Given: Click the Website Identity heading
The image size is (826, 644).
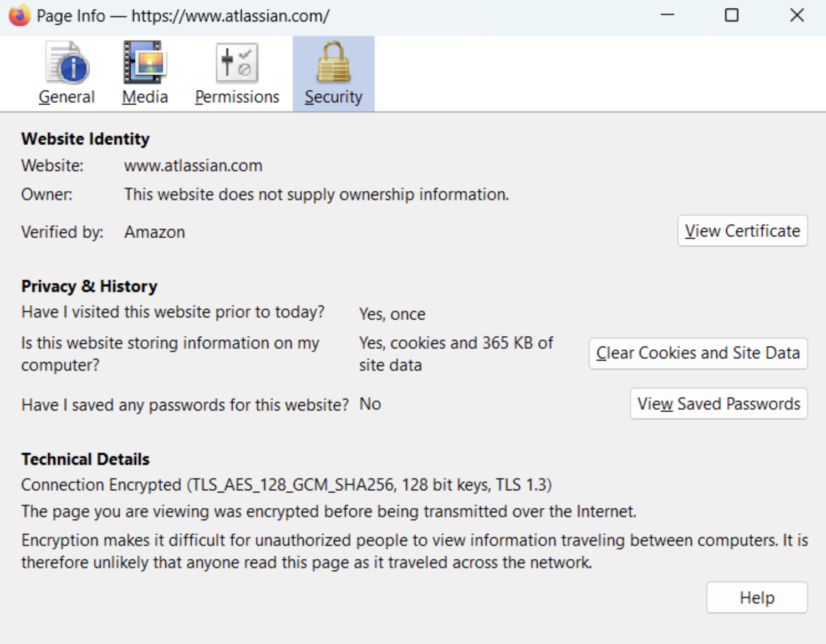Looking at the screenshot, I should (85, 139).
